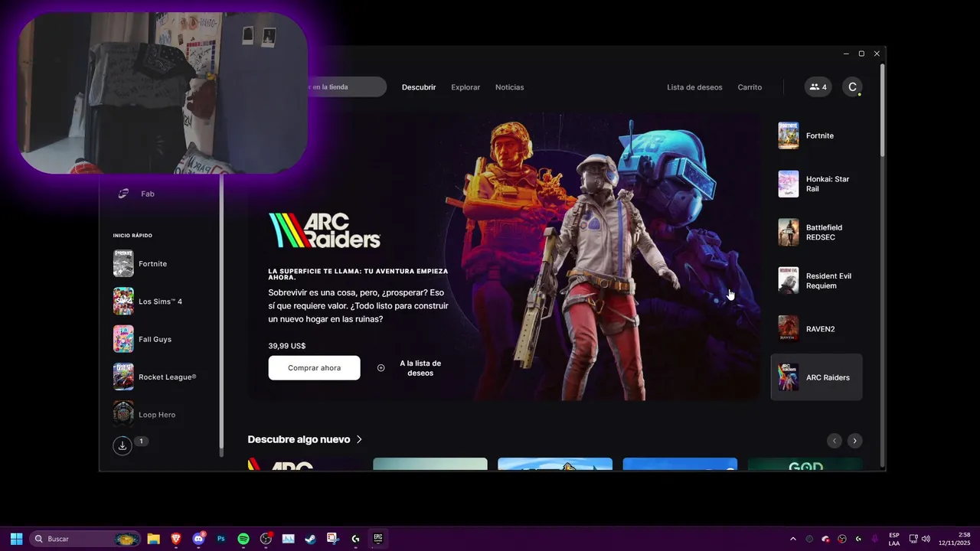Open Steam from taskbar
Image resolution: width=980 pixels, height=551 pixels.
310,539
